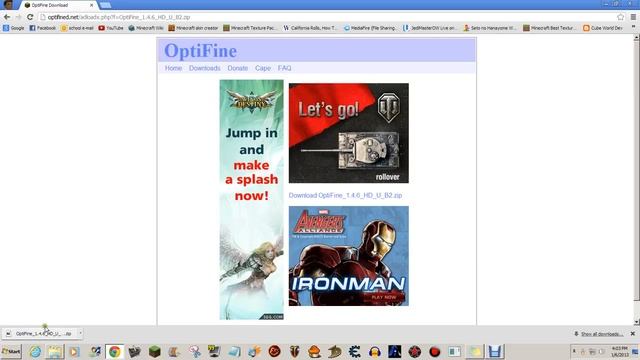Open Windows Explorer folder from taskbar
This screenshot has height=360, width=640.
[x=55, y=351]
